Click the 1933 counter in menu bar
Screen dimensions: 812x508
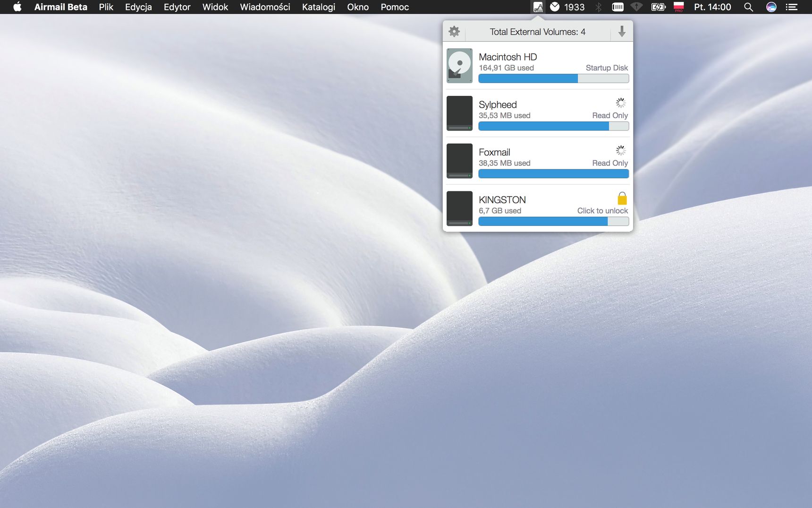(574, 7)
